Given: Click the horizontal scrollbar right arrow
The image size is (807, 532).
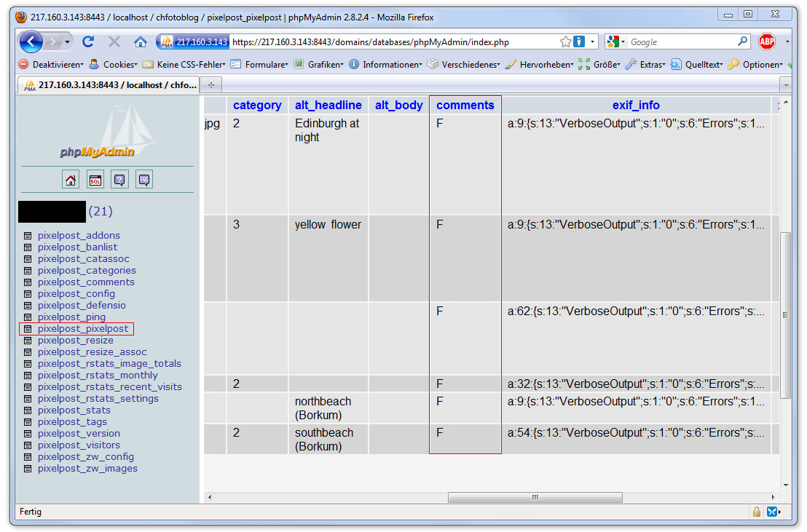Looking at the screenshot, I should pos(773,497).
